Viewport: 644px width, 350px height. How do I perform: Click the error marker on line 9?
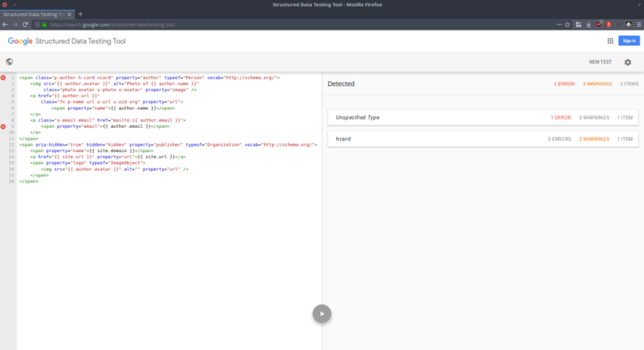4,126
